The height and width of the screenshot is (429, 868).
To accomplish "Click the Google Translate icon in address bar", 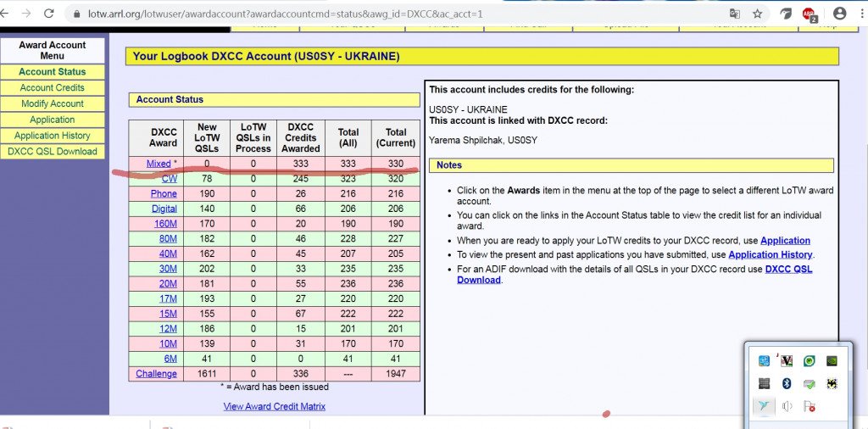I will 735,14.
